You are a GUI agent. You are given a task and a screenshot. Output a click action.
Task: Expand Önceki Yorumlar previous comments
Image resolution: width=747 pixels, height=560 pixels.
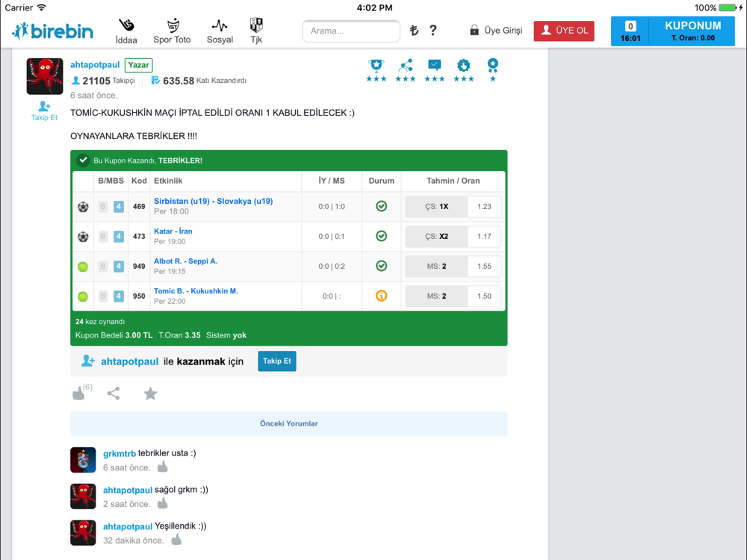(288, 423)
